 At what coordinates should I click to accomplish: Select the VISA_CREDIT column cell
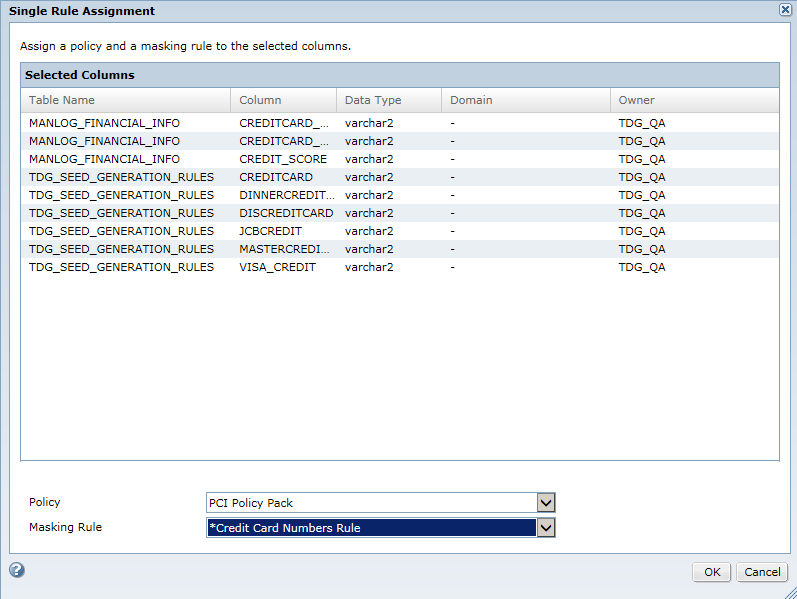click(278, 267)
